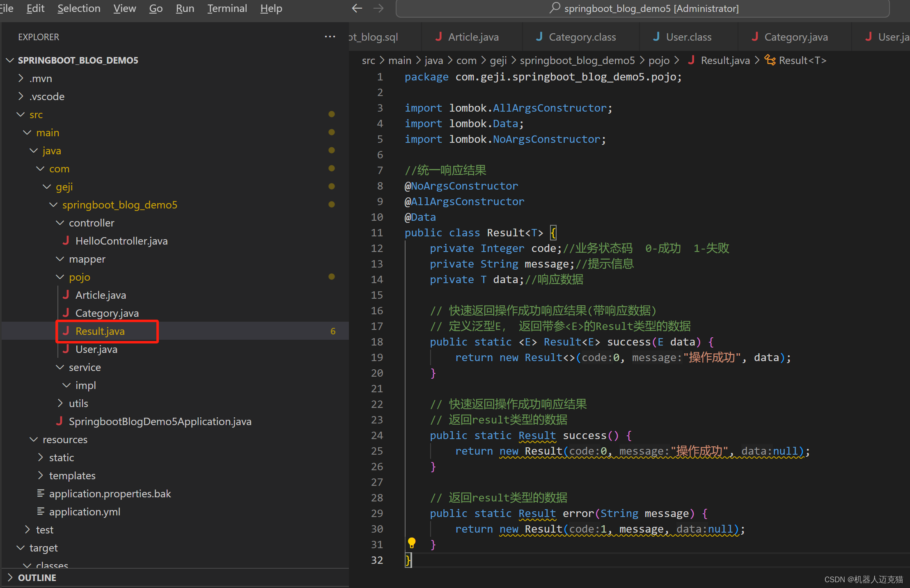Select User.java in pojo folder
Screen dimensions: 910x588
click(x=95, y=349)
